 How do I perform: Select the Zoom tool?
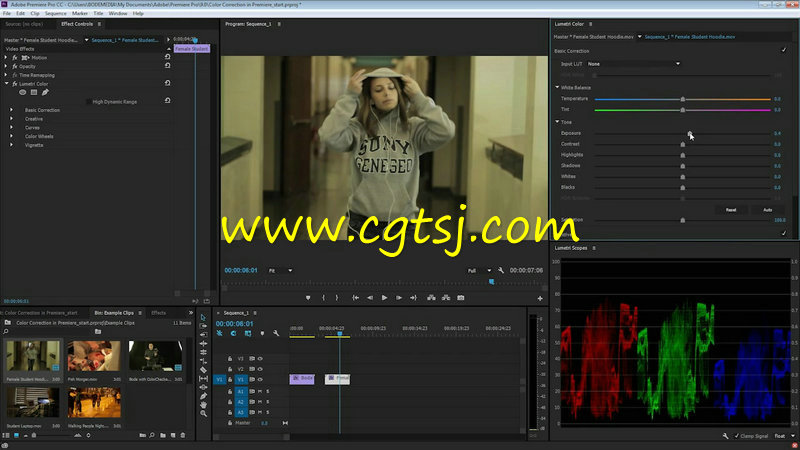pyautogui.click(x=203, y=413)
